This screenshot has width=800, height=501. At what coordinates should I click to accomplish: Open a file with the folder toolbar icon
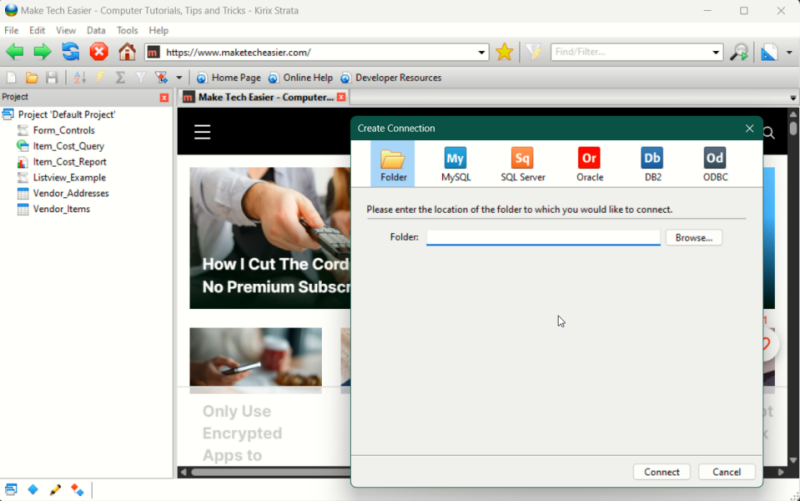32,78
